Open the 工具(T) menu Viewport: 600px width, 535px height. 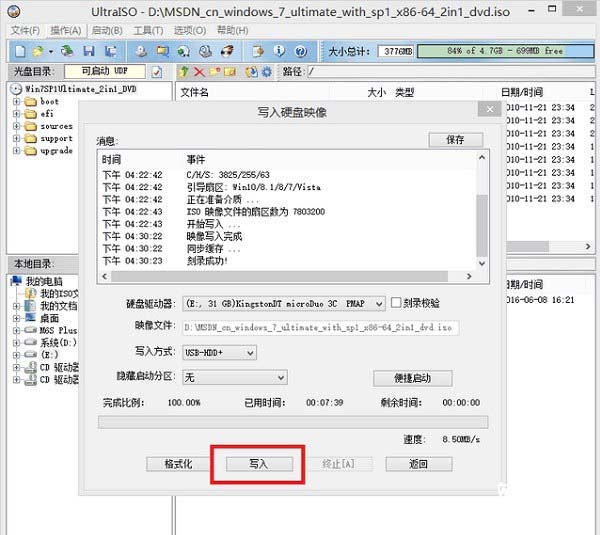(x=148, y=30)
